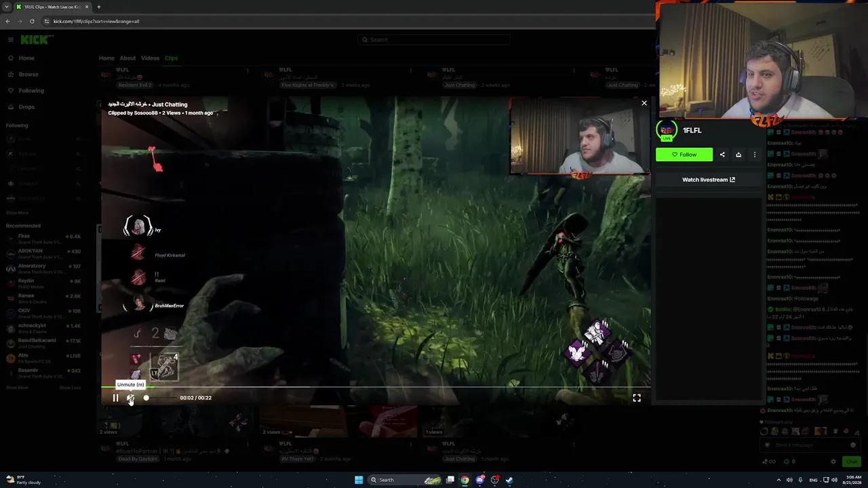Toggle the Kick sidebar hamburger menu

(x=10, y=40)
